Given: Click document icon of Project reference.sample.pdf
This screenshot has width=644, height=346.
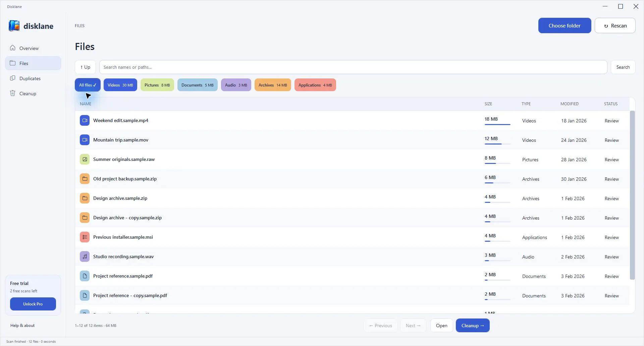Looking at the screenshot, I should [x=85, y=276].
